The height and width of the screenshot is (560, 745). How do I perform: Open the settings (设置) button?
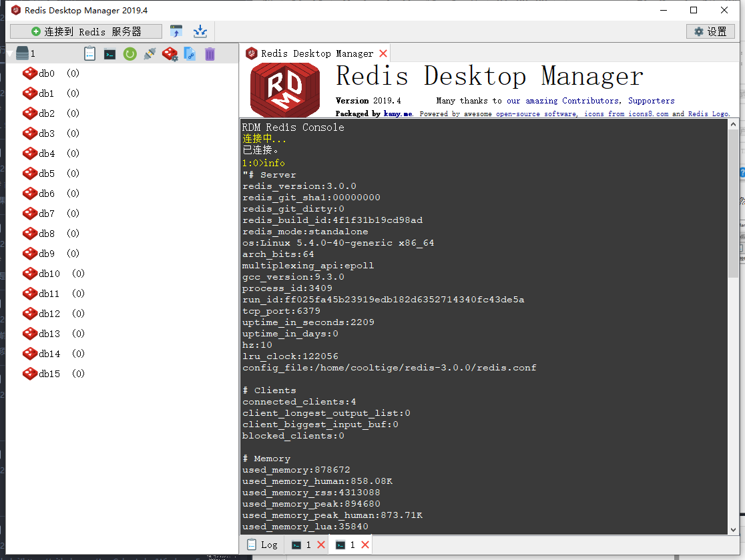(x=710, y=31)
